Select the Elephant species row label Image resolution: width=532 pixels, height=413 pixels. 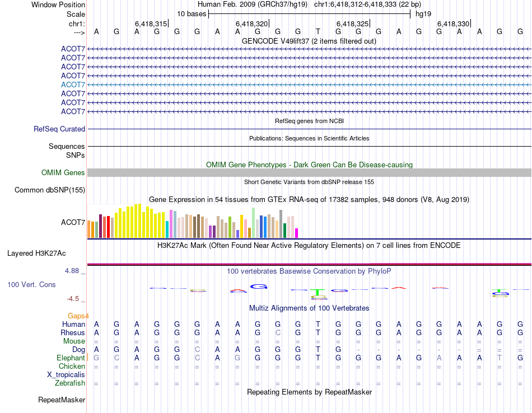[x=71, y=358]
